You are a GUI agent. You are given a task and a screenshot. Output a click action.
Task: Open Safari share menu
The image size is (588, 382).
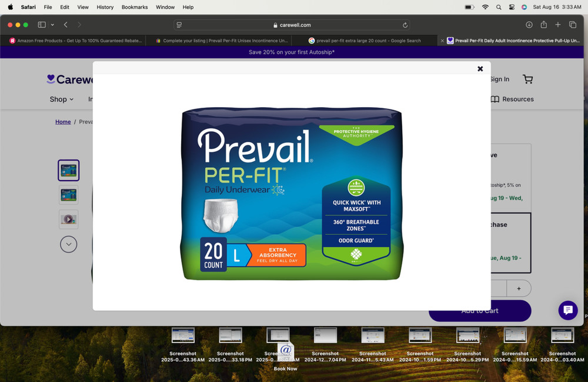[543, 25]
